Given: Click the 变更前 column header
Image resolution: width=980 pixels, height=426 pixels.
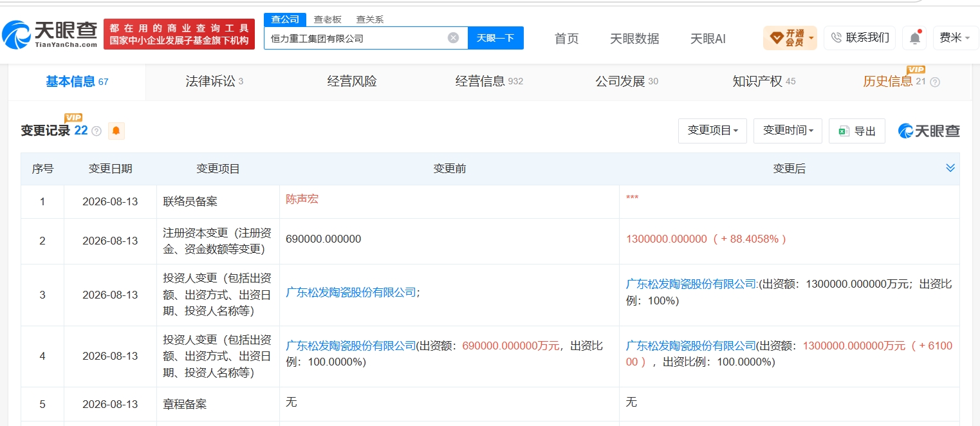Looking at the screenshot, I should point(449,169).
